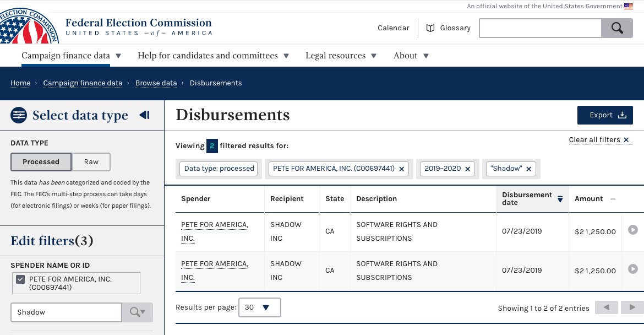644x335 pixels.
Task: Select the Processed data type
Action: pyautogui.click(x=41, y=162)
